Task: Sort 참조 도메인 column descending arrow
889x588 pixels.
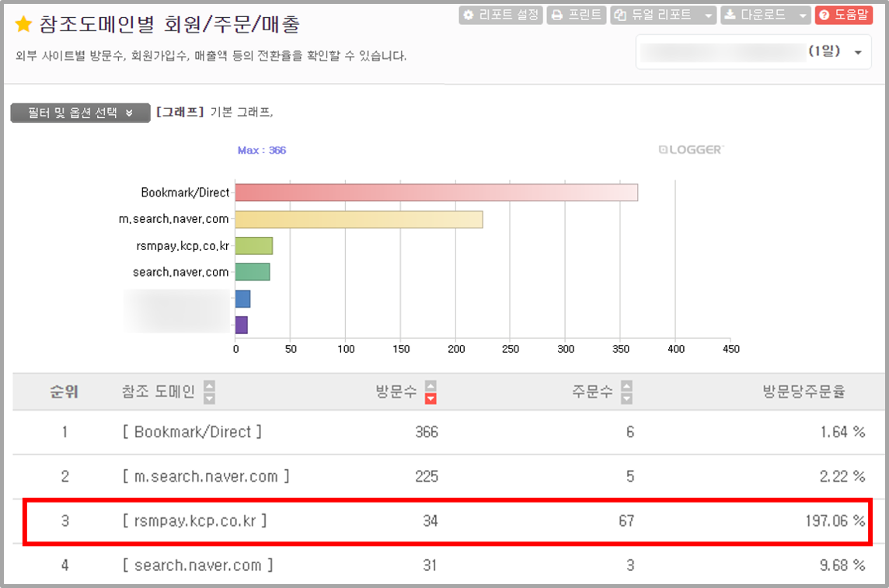Action: (x=209, y=398)
